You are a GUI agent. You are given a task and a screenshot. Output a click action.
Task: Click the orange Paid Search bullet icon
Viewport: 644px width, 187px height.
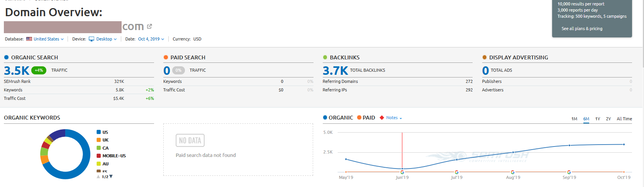166,57
